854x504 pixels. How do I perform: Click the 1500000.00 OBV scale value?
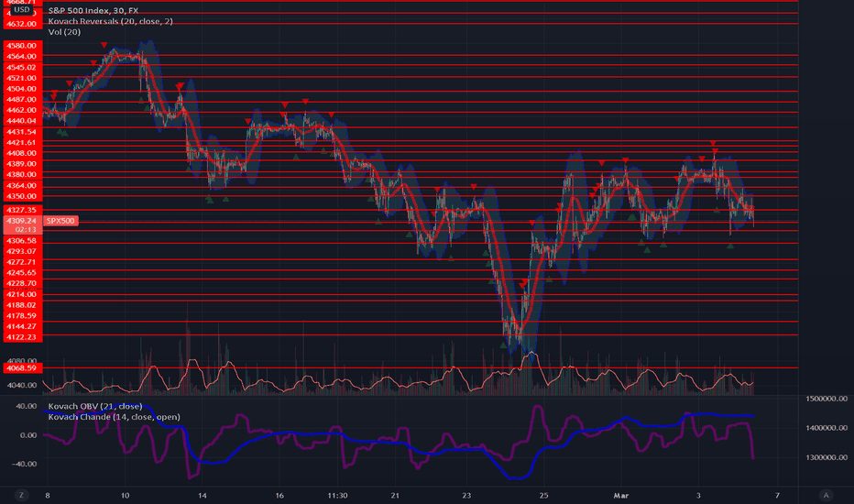click(x=827, y=399)
